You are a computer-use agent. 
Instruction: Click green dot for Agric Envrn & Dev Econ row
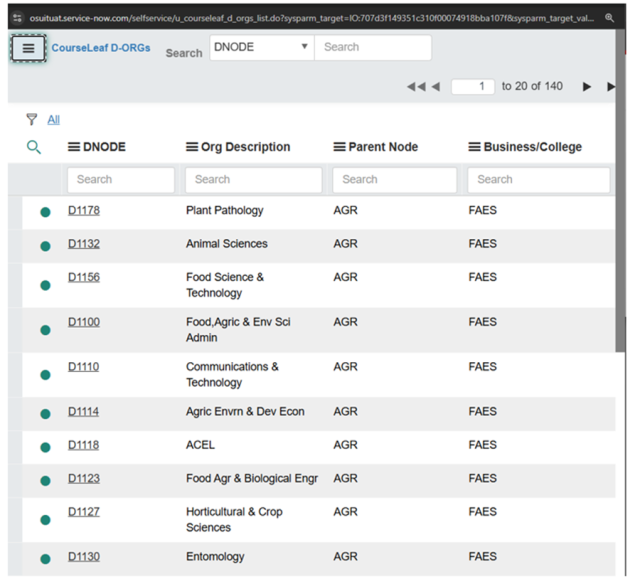(x=45, y=414)
